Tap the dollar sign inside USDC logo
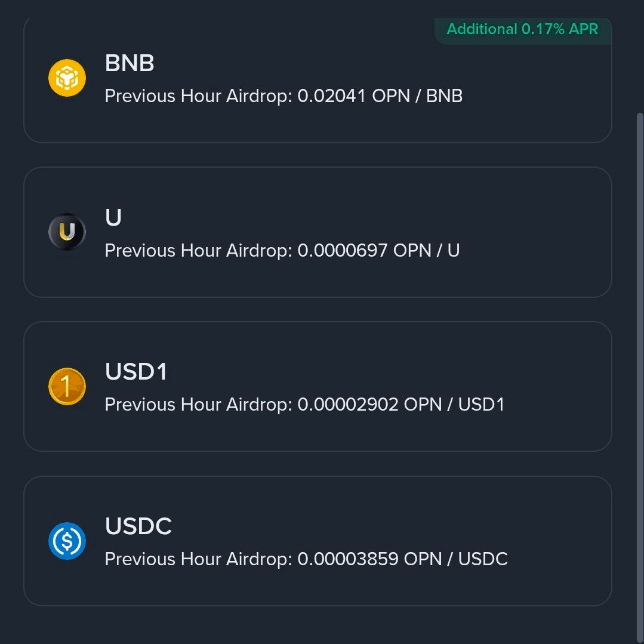Viewport: 644px width, 644px height. [x=67, y=541]
